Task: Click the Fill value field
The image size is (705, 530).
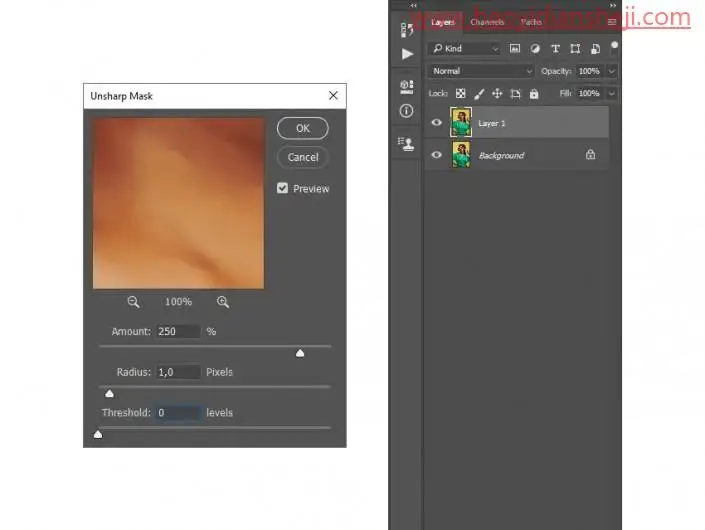Action: [589, 93]
